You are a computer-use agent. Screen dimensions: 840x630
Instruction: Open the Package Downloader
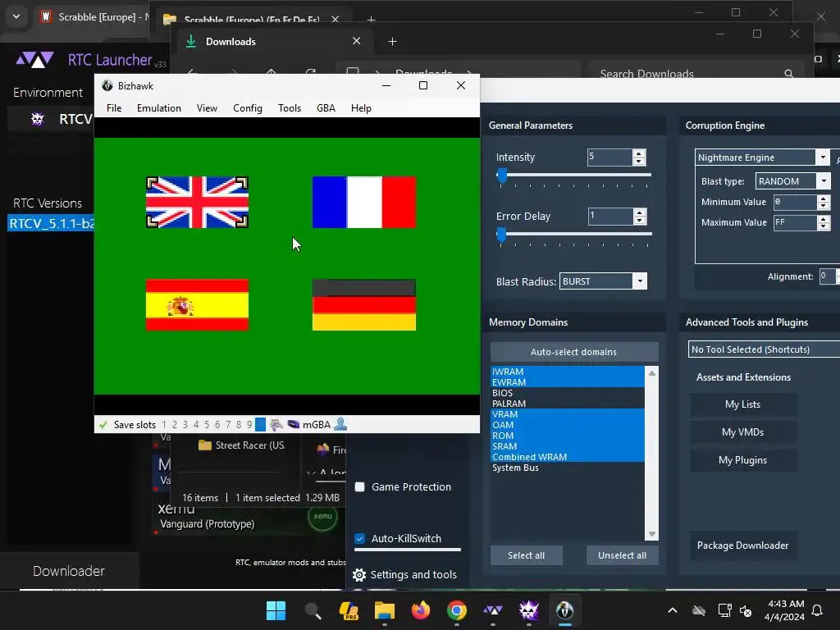click(742, 546)
